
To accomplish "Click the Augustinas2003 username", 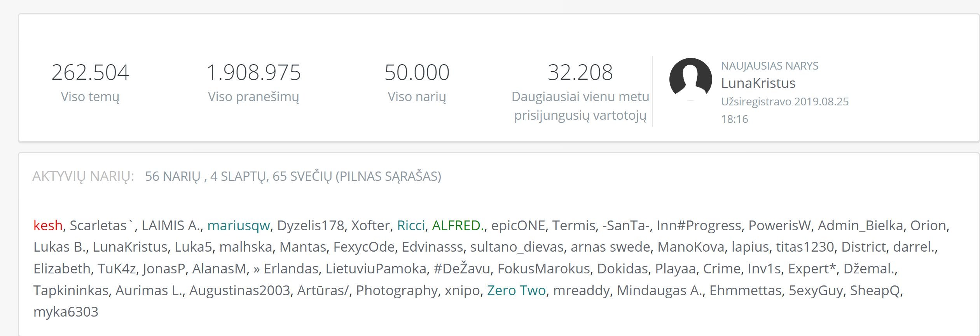I will pos(239,290).
